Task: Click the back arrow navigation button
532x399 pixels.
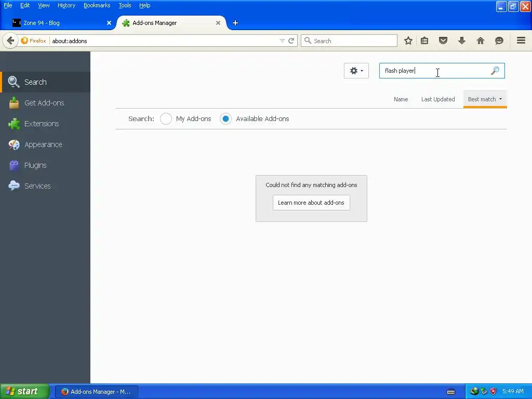Action: 10,41
